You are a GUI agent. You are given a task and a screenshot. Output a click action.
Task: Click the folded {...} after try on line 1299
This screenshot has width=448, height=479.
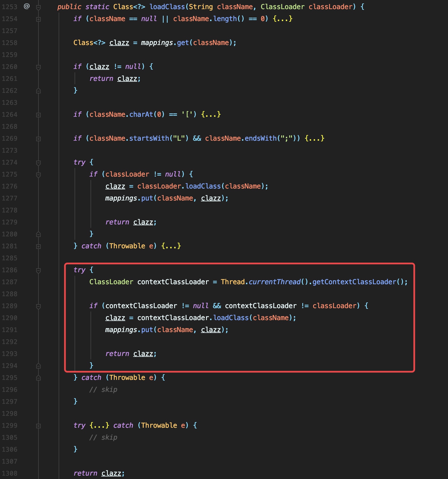(x=99, y=425)
